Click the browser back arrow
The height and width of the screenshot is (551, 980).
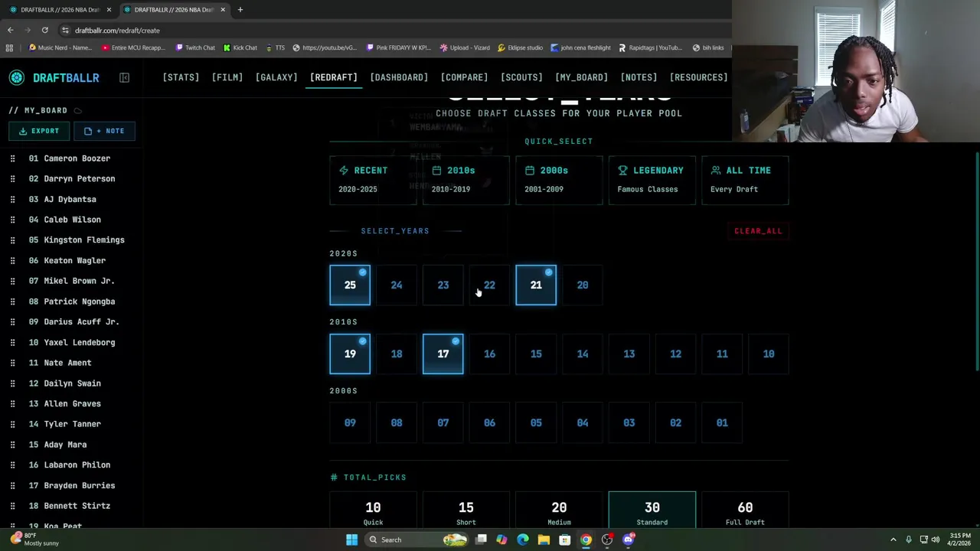(x=11, y=30)
